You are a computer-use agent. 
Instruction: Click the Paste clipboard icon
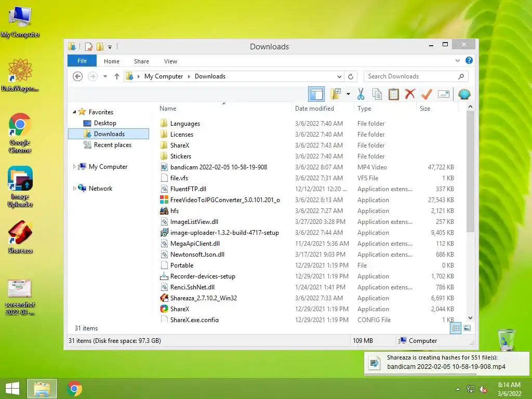[394, 94]
